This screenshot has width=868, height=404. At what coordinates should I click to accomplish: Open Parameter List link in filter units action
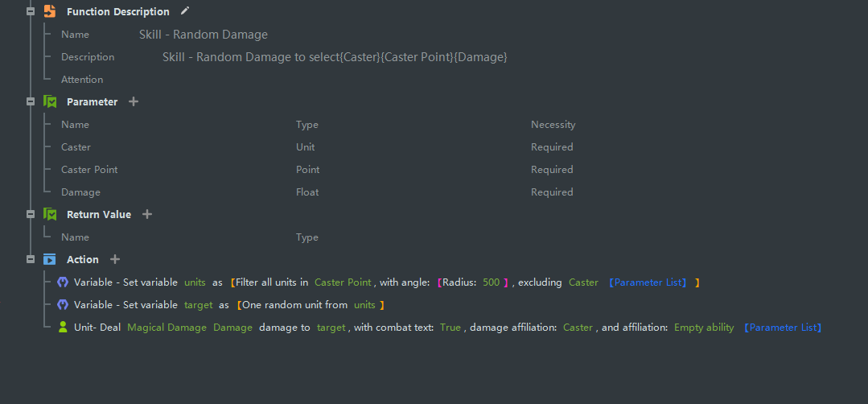[648, 282]
